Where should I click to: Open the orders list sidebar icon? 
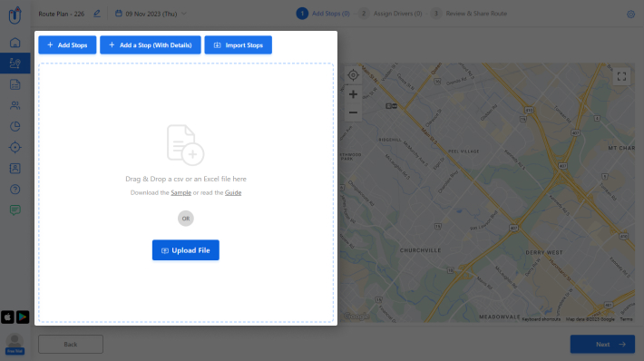15,84
